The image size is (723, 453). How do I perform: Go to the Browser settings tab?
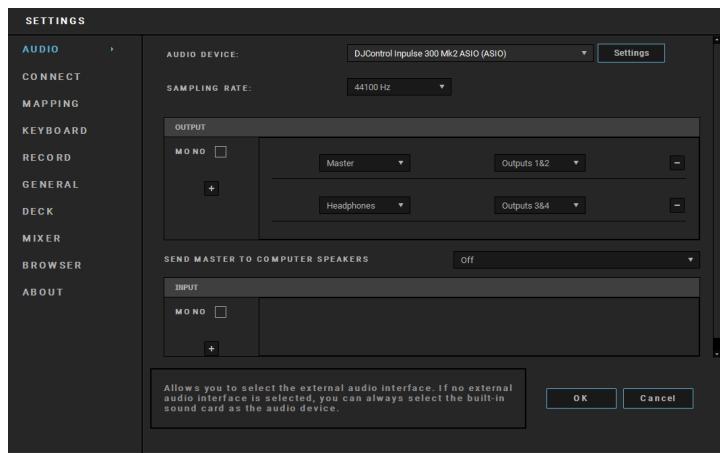pos(52,265)
